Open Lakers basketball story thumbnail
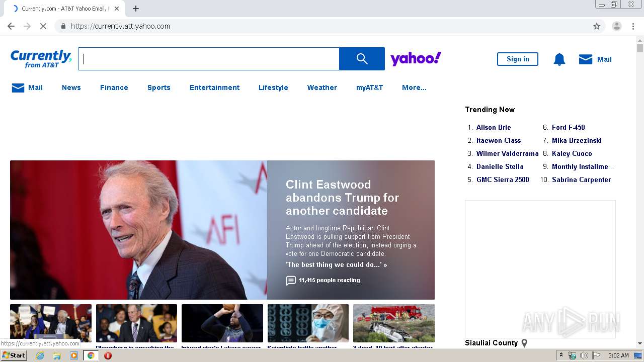This screenshot has height=362, width=644. 222,323
